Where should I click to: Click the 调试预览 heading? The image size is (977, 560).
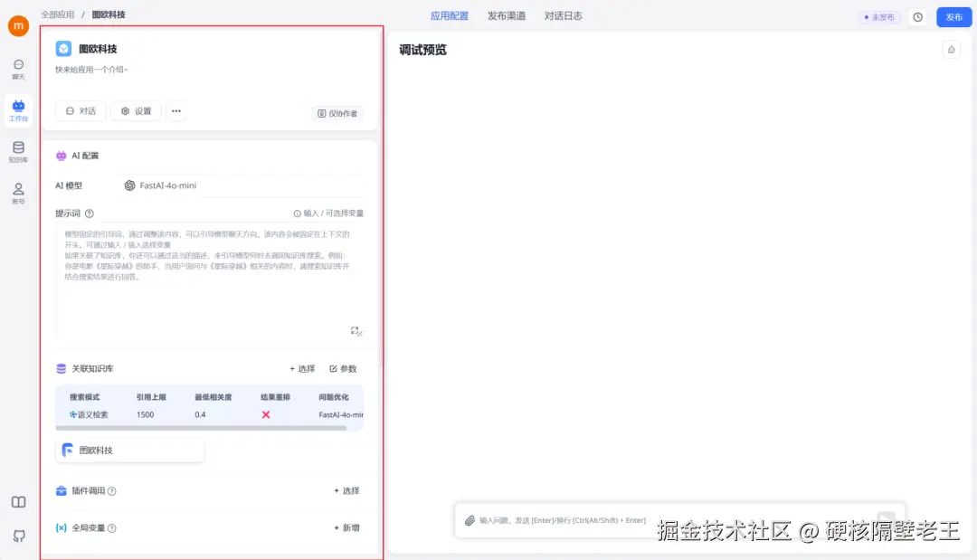423,50
